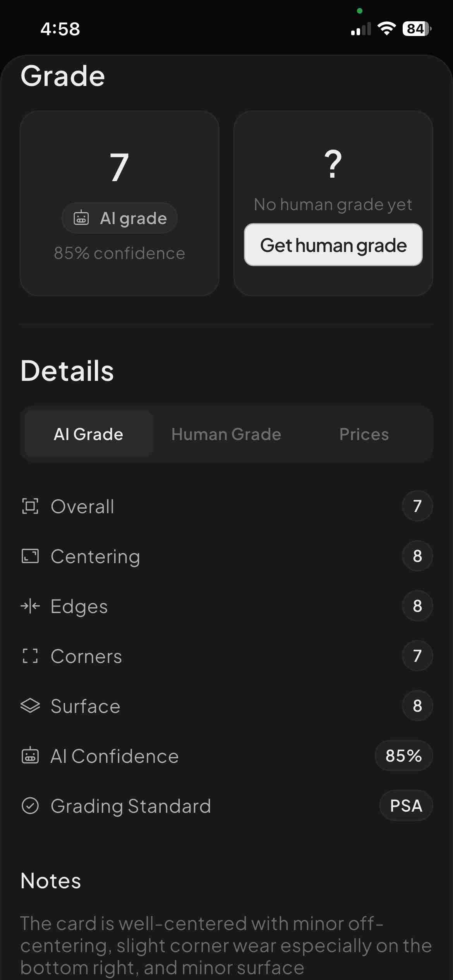The image size is (453, 980).
Task: Click the Centering row icon
Action: click(x=30, y=556)
